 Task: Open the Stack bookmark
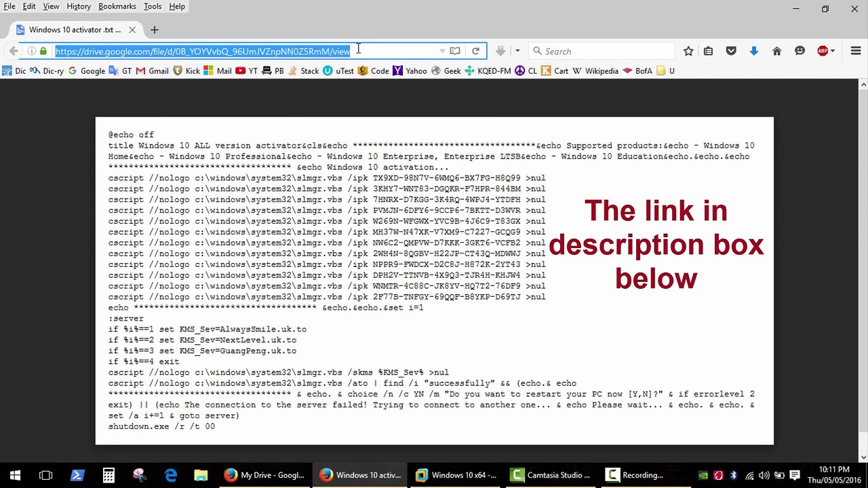pyautogui.click(x=304, y=70)
